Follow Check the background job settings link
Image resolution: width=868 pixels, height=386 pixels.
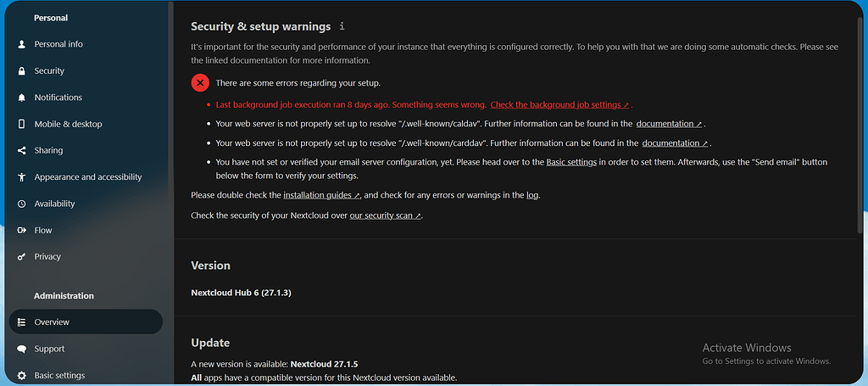[559, 104]
